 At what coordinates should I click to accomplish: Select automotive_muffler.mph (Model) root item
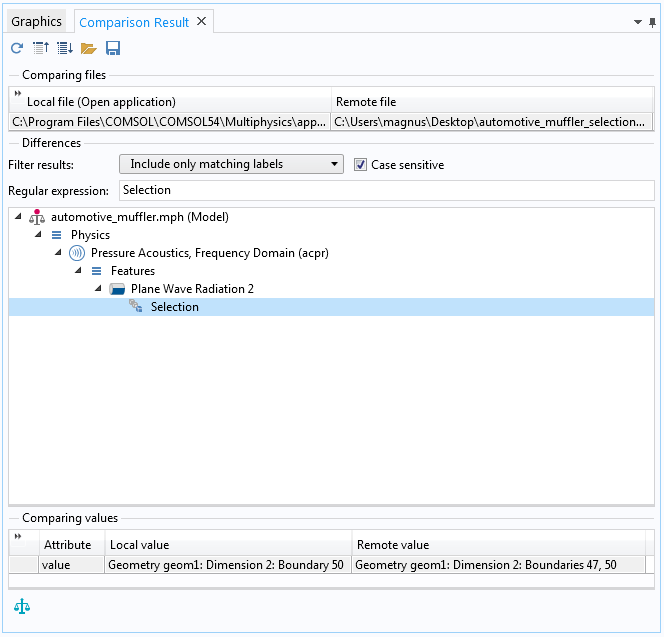tap(140, 217)
